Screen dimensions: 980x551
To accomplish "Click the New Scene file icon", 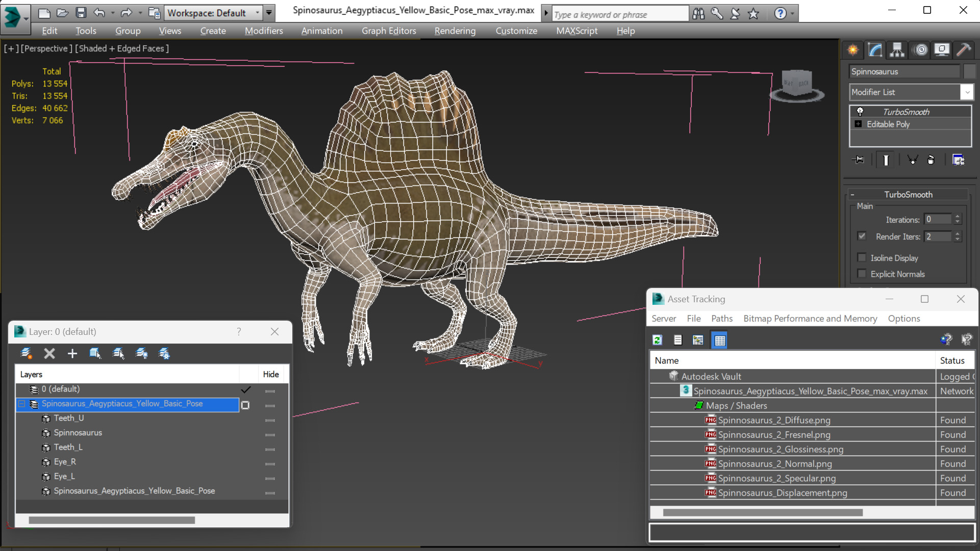I will click(x=44, y=13).
